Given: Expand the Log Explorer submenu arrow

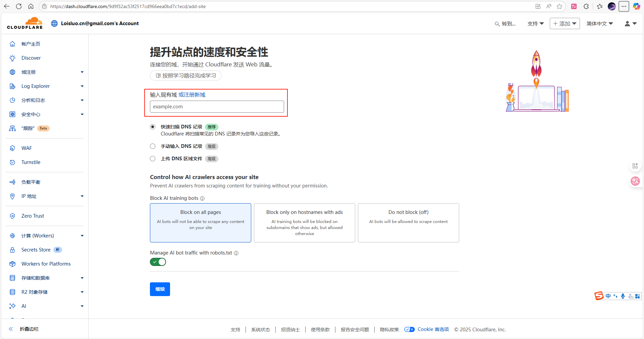Looking at the screenshot, I should pyautogui.click(x=82, y=86).
